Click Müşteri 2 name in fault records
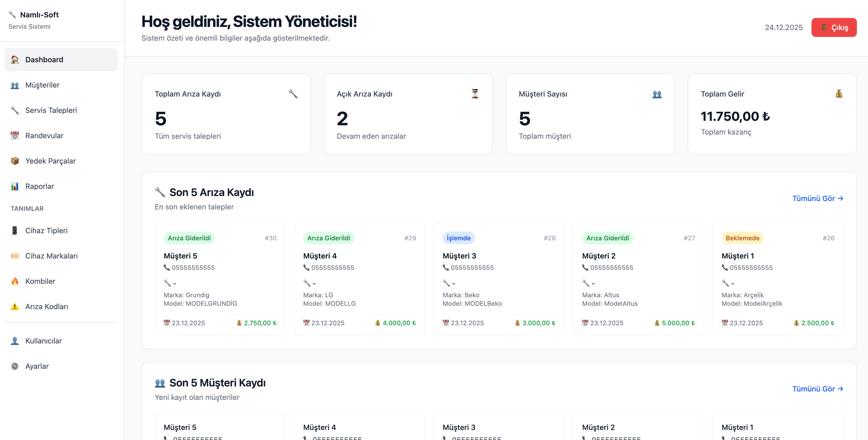Viewport: 868px width, 440px height. [599, 256]
